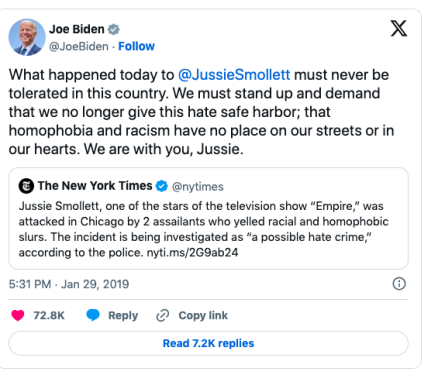Image resolution: width=438 pixels, height=375 pixels.
Task: Open the 5:31 PM Jan 29, 2019 timestamp
Action: pyautogui.click(x=69, y=284)
